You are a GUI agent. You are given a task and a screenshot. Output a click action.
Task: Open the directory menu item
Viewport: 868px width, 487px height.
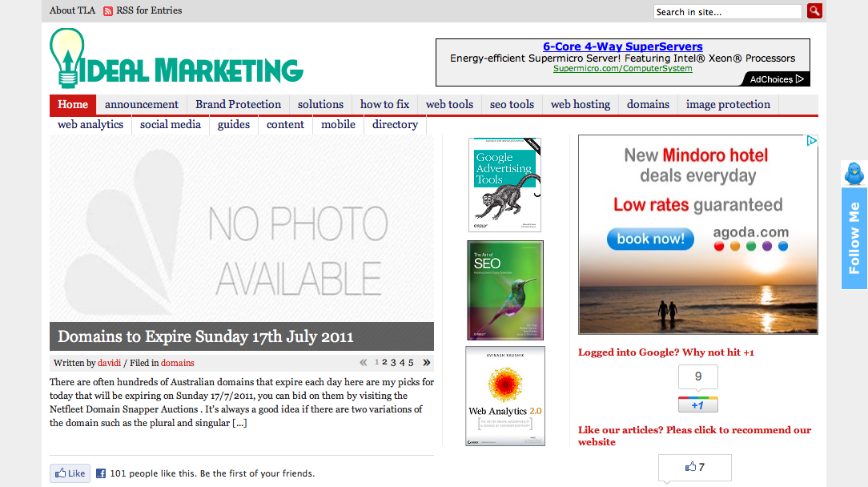click(x=395, y=125)
